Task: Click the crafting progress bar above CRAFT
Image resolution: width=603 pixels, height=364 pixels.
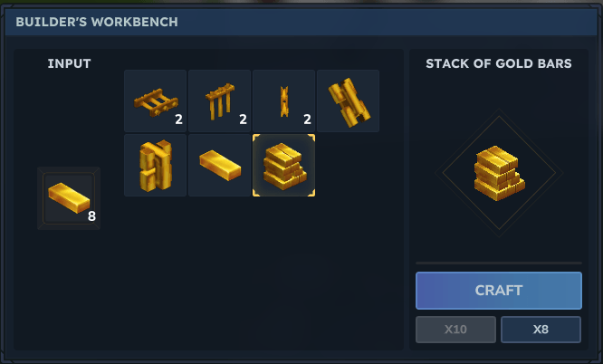Action: (499, 263)
